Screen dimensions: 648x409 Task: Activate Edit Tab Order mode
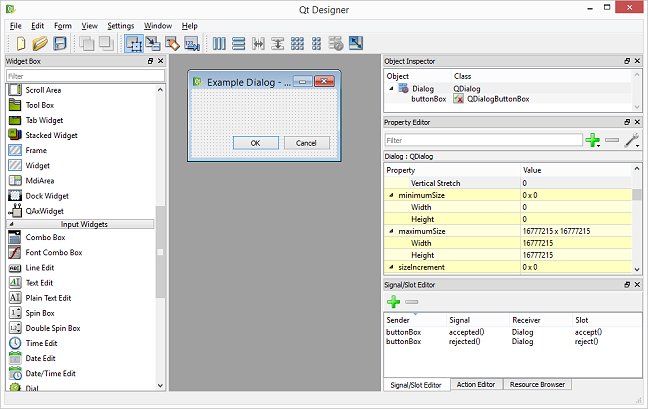(x=192, y=43)
